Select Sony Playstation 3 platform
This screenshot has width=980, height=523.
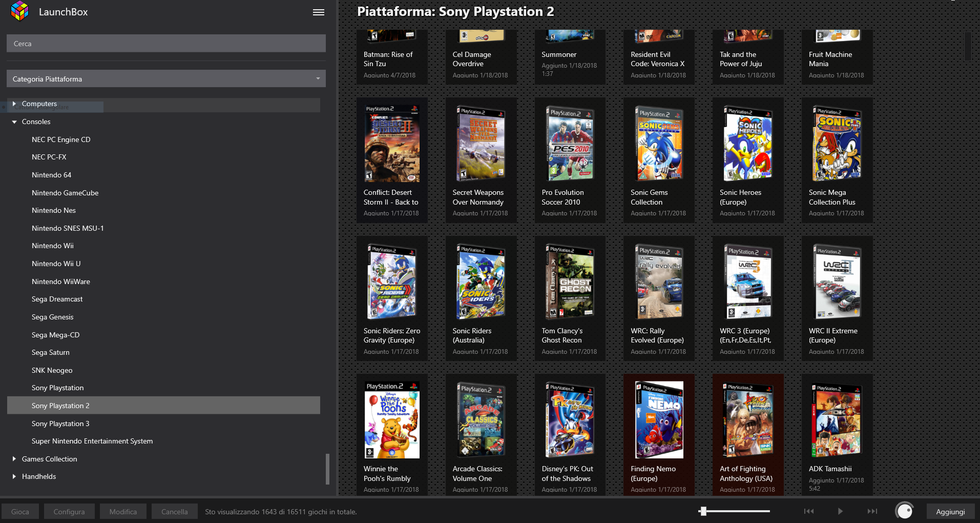pyautogui.click(x=60, y=424)
